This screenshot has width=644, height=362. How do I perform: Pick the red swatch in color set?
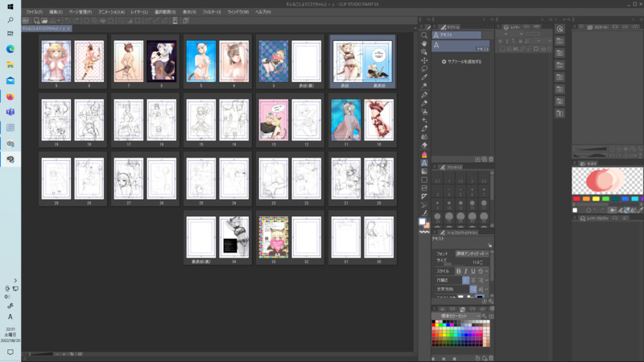tap(433, 325)
